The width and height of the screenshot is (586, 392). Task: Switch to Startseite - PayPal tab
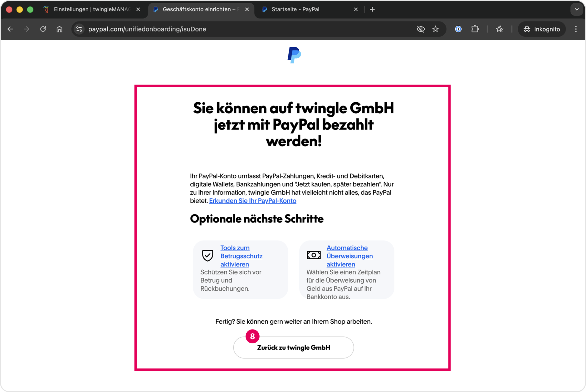click(x=295, y=10)
